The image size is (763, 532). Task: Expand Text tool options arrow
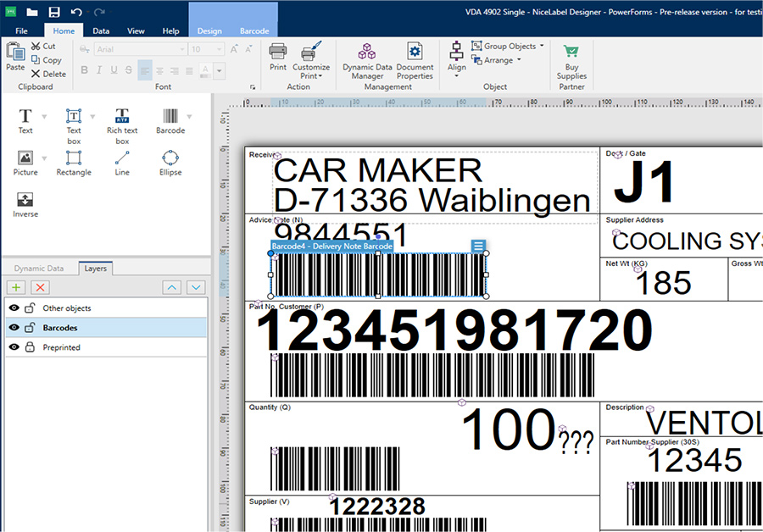coord(44,117)
